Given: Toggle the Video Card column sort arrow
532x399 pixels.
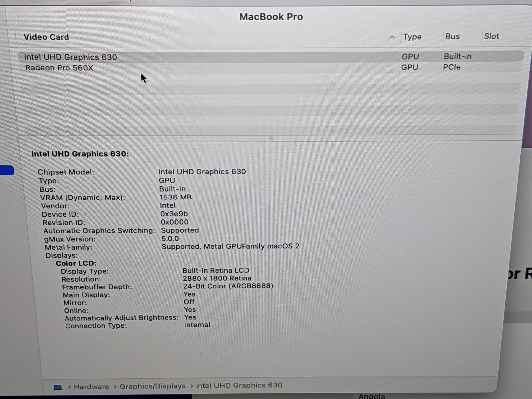Looking at the screenshot, I should (x=392, y=37).
